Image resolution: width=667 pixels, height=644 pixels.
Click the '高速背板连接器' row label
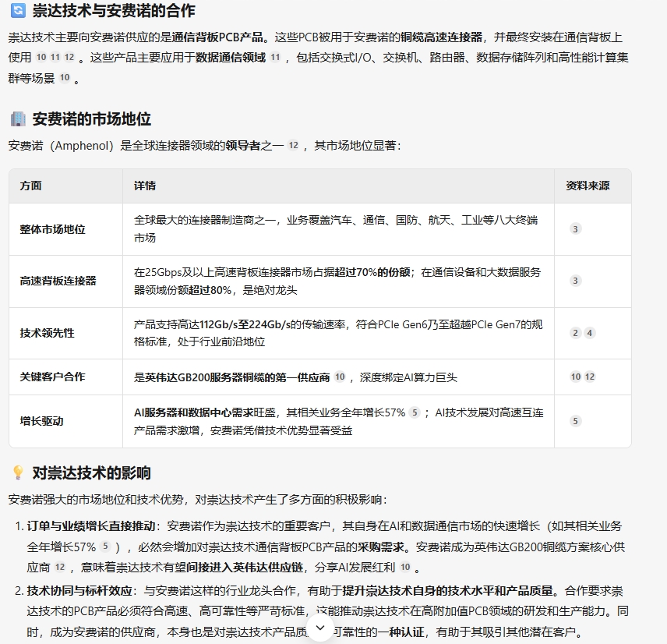pos(58,281)
